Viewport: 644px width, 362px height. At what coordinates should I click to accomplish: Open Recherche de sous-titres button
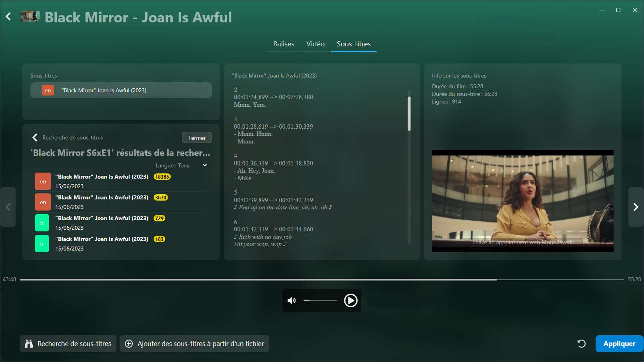[68, 344]
